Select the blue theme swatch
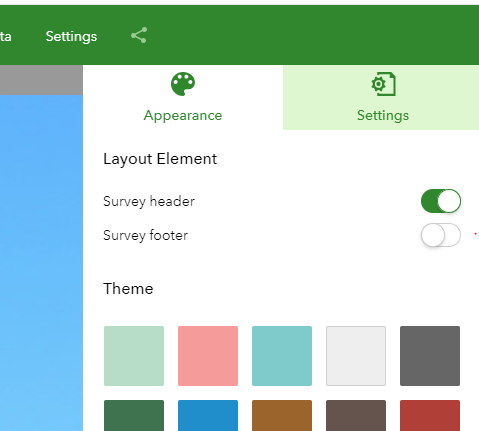Viewport: 479px width, 431px height. coord(208,415)
